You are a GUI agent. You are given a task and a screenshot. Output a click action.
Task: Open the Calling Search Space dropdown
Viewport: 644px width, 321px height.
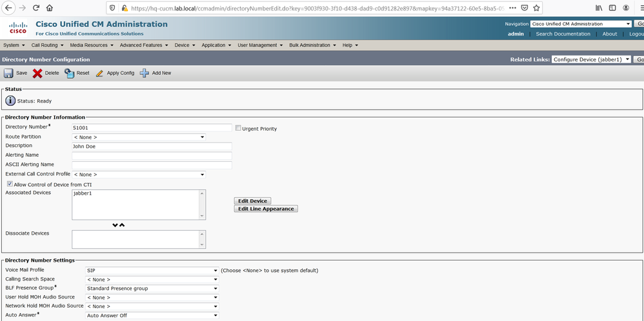coord(152,280)
